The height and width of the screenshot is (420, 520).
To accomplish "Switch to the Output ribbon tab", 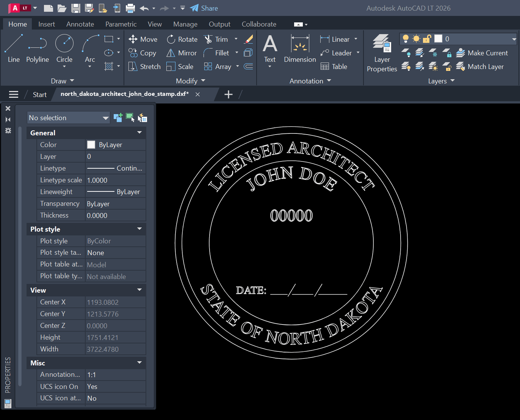I will point(219,24).
